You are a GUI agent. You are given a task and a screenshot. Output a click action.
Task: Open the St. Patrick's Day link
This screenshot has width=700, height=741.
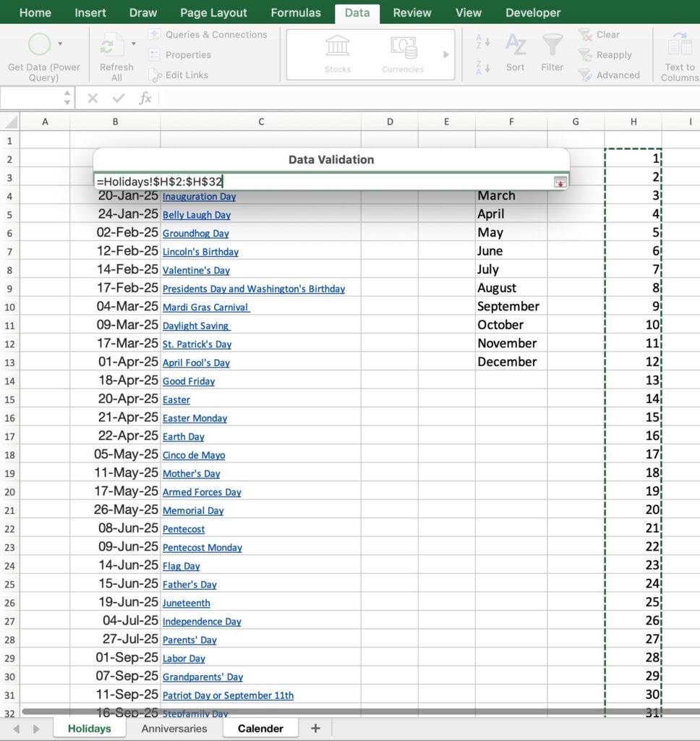[x=197, y=344]
